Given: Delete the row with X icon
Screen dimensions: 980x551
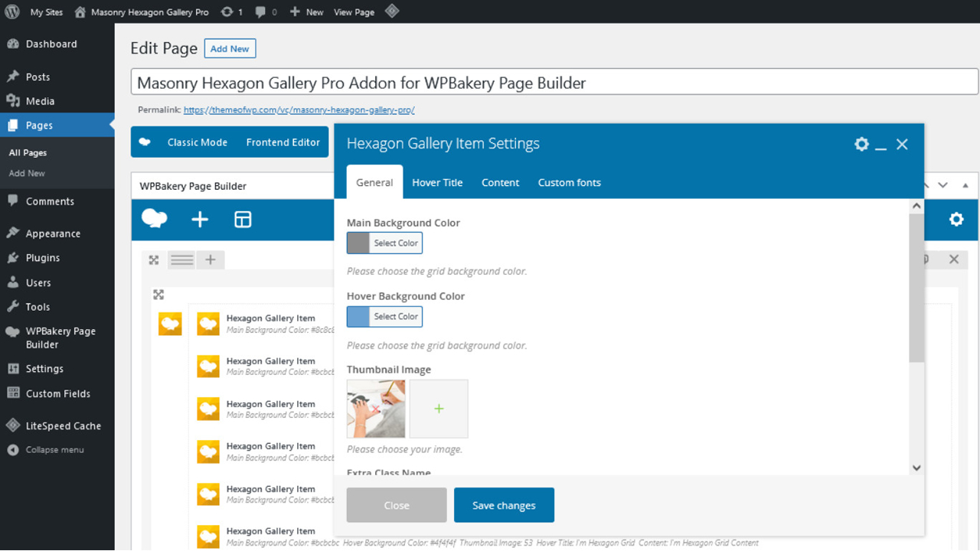Looking at the screenshot, I should tap(954, 259).
